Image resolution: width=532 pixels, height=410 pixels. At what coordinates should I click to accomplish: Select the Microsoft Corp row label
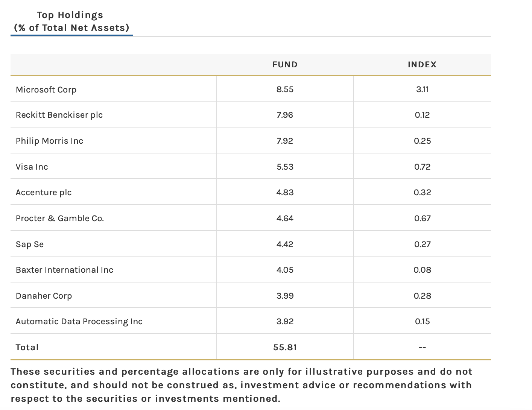[x=46, y=90]
